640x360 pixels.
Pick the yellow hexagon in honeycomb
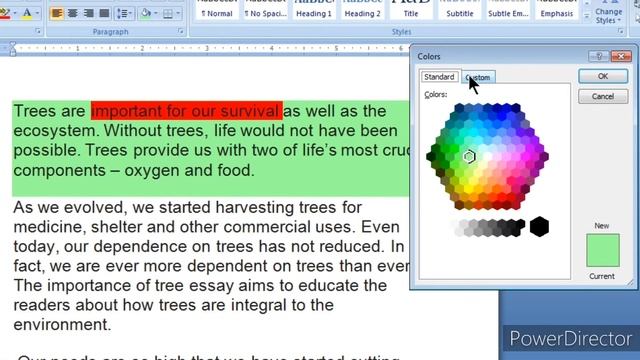[469, 189]
